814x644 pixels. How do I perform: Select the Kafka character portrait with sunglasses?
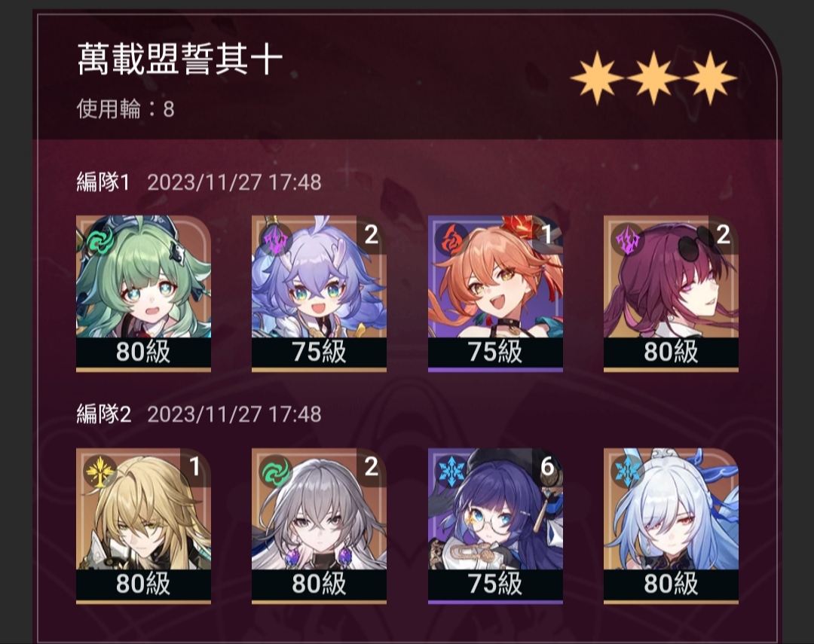click(671, 294)
